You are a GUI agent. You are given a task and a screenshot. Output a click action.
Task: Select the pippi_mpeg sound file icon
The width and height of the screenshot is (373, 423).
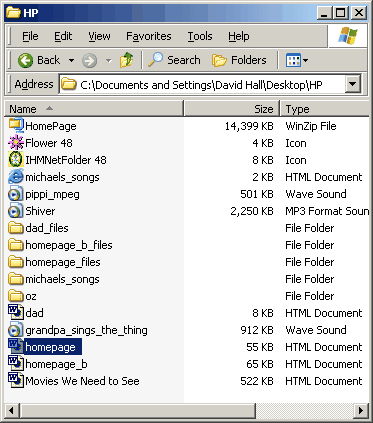15,194
